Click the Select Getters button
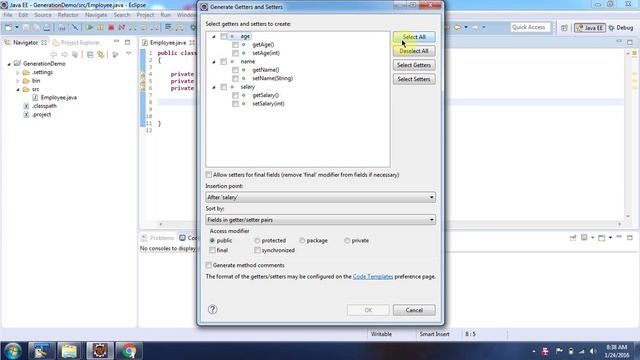Viewport: 640px width, 360px height. (x=414, y=65)
